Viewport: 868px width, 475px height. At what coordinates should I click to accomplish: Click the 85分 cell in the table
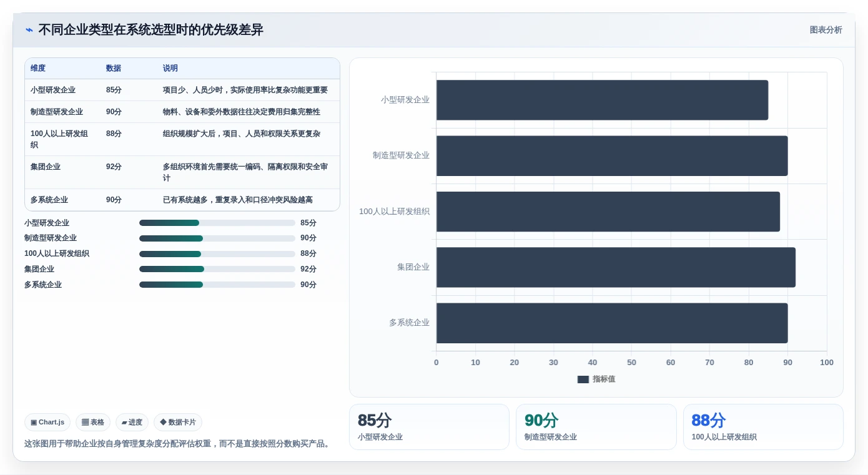(114, 90)
